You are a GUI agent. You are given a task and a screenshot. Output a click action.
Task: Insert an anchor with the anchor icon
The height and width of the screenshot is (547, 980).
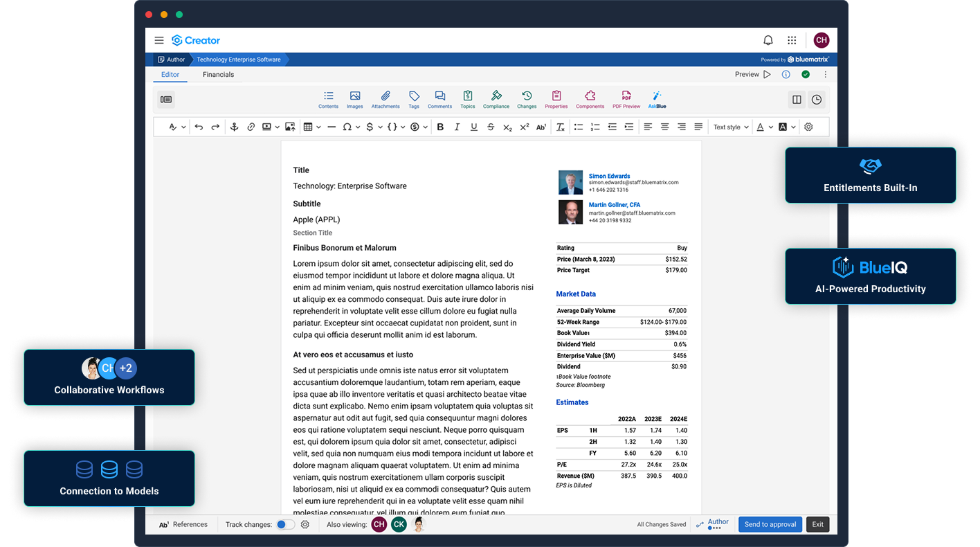234,127
